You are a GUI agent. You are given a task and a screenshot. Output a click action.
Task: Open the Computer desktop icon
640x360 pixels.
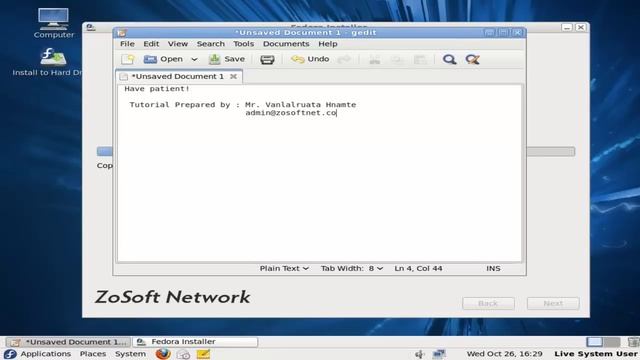(54, 23)
